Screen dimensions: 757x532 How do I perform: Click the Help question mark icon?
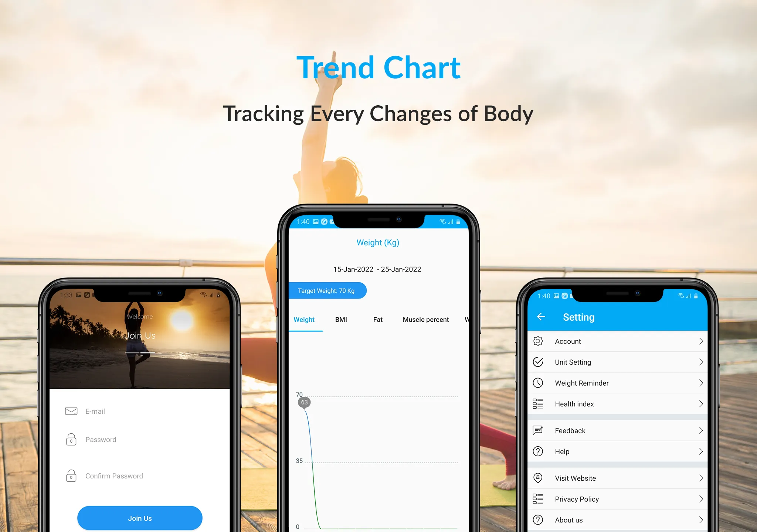(x=538, y=451)
